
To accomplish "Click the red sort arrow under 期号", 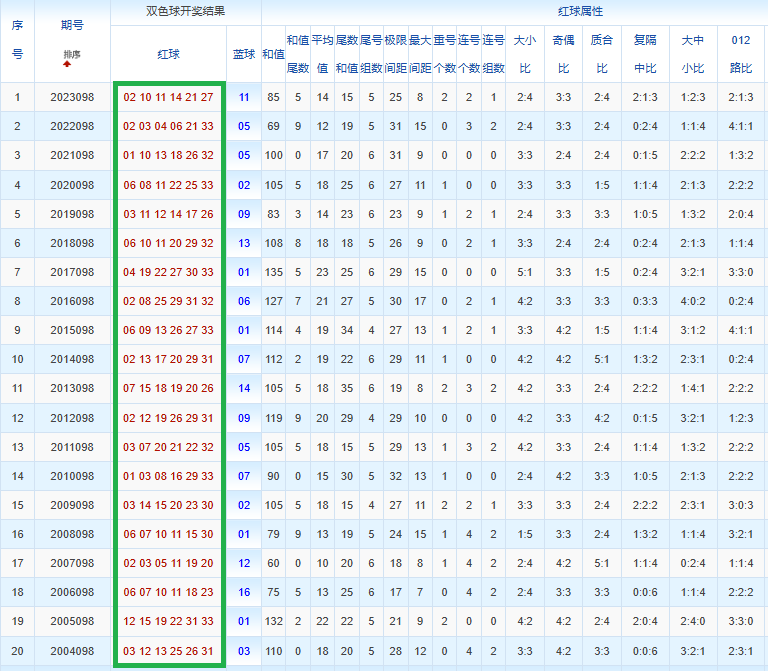I will point(67,64).
